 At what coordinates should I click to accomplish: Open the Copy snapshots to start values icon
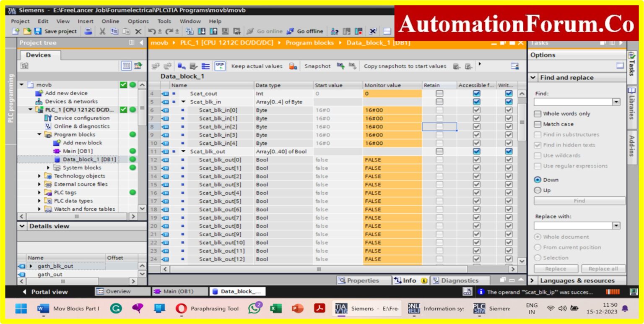tap(456, 66)
